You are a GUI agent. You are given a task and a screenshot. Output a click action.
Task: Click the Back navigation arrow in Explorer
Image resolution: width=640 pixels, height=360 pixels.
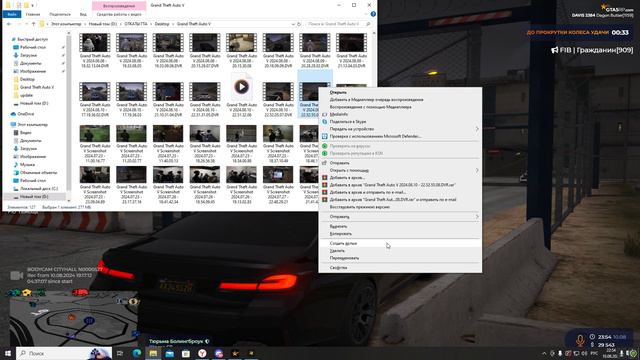9,24
